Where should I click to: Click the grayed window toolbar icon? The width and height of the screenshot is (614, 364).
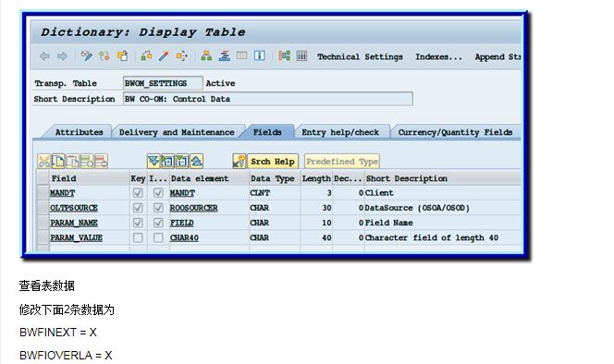click(241, 55)
